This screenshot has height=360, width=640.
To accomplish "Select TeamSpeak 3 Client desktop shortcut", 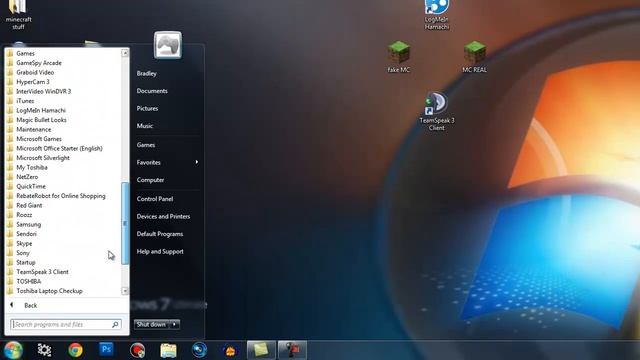I will [x=436, y=111].
